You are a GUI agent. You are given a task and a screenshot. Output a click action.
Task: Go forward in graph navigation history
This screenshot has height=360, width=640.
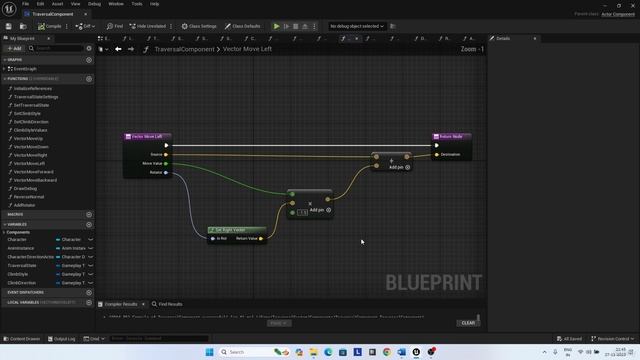pyautogui.click(x=131, y=49)
